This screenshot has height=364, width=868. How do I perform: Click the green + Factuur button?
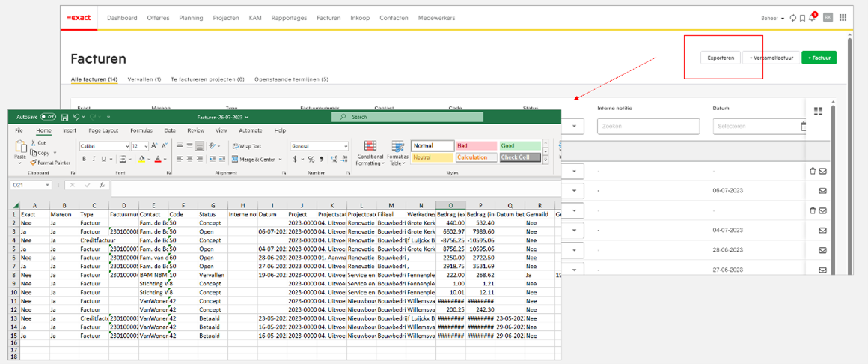819,58
